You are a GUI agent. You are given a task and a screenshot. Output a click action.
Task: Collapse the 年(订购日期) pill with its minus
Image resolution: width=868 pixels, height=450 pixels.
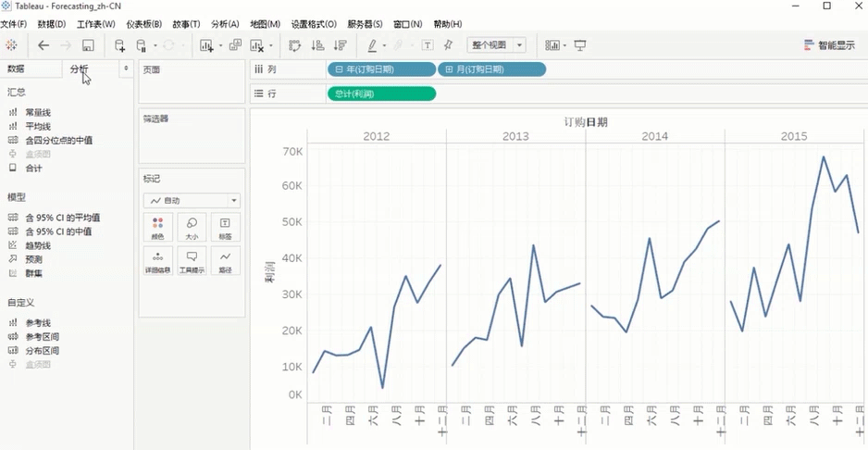[x=340, y=69]
